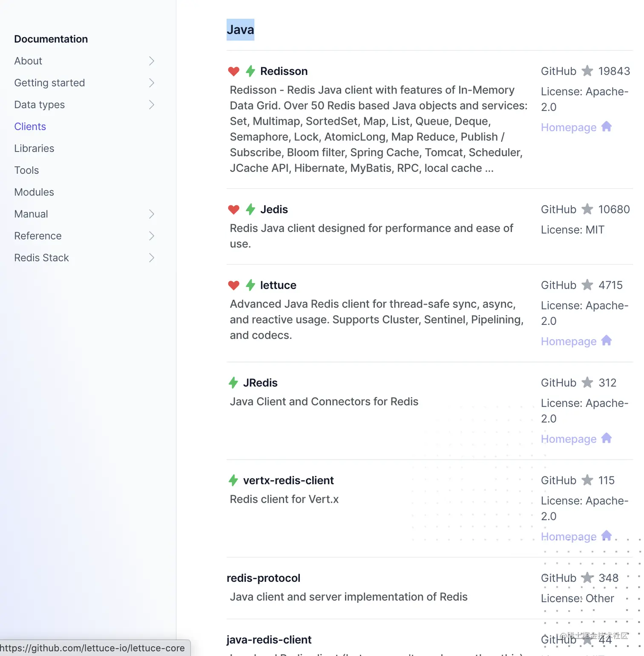Open the JRedis client link
Viewport: 644px width, 656px height.
click(x=260, y=383)
